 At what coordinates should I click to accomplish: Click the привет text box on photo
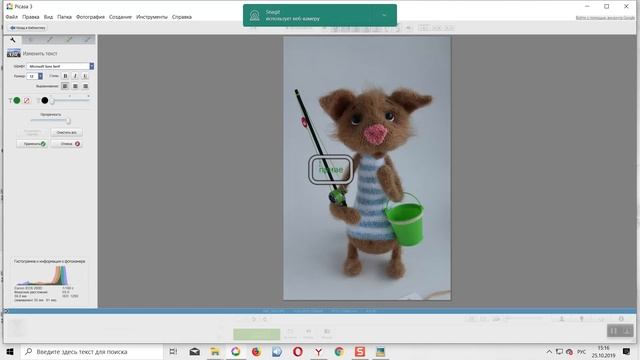tap(331, 169)
